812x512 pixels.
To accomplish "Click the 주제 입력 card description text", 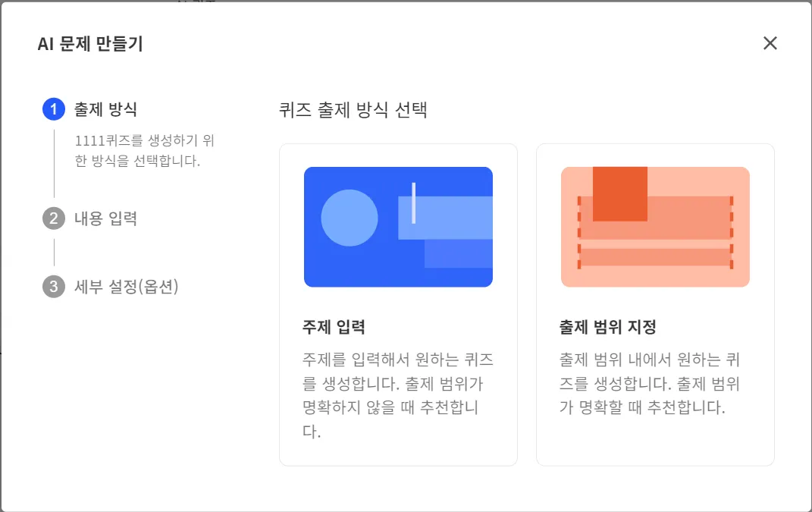I will (397, 395).
